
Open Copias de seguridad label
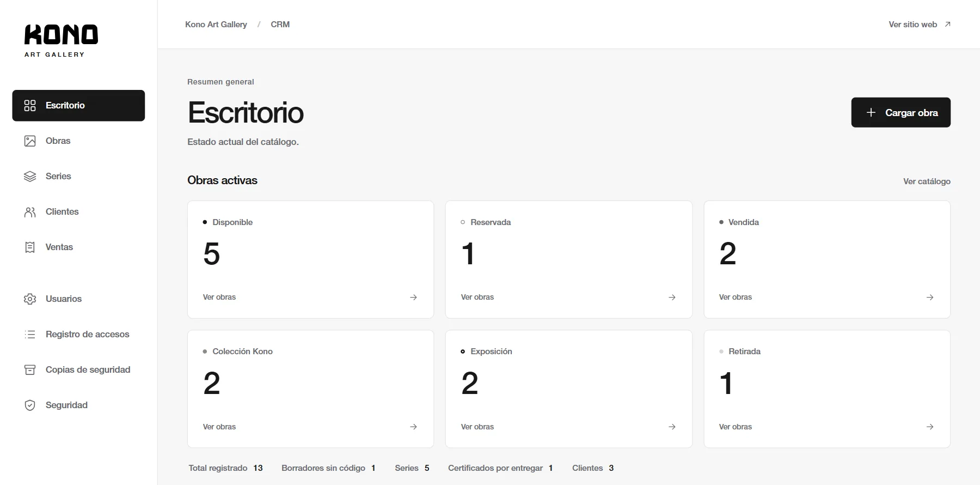click(88, 370)
